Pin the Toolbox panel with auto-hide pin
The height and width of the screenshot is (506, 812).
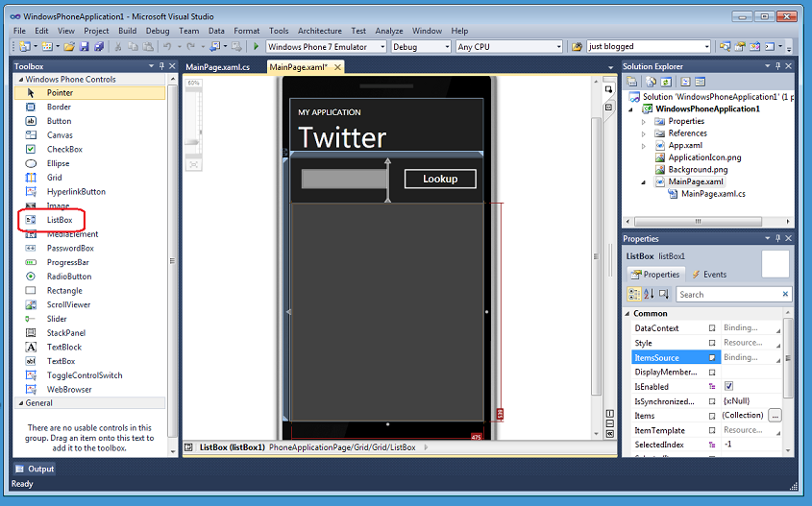(161, 66)
